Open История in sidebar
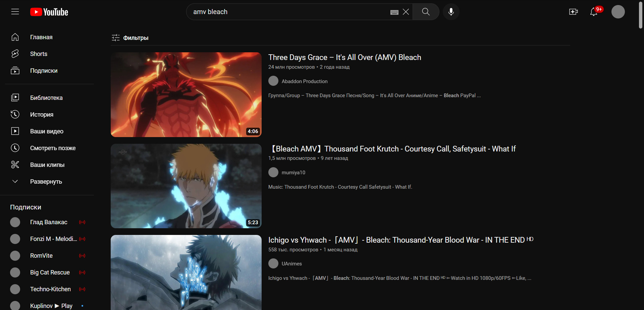The width and height of the screenshot is (644, 310). pos(42,115)
